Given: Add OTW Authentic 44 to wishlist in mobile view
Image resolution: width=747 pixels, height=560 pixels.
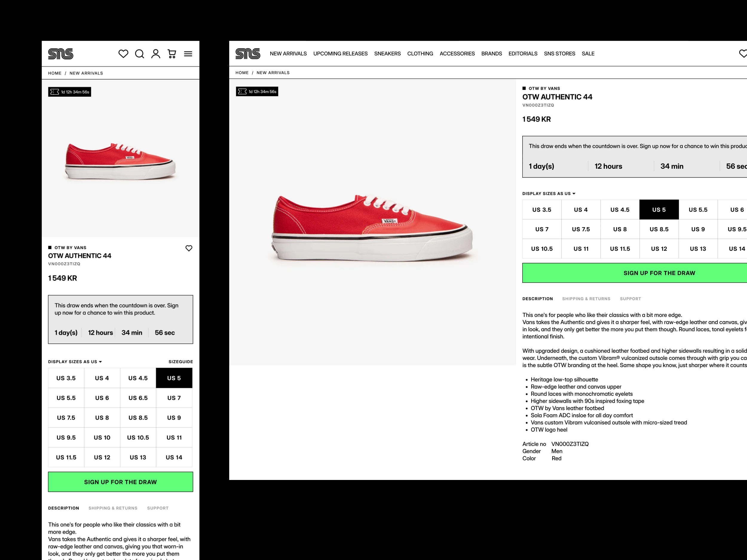Looking at the screenshot, I should point(189,248).
